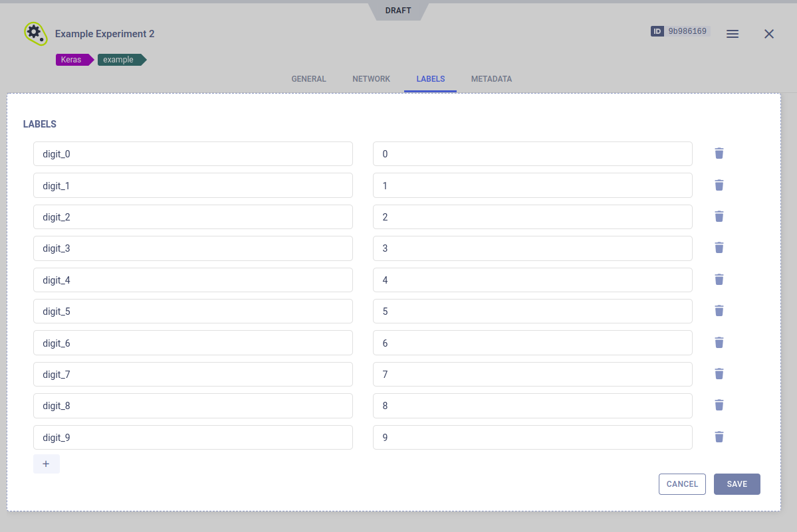Save the label changes
The height and width of the screenshot is (532, 797).
[x=737, y=484]
